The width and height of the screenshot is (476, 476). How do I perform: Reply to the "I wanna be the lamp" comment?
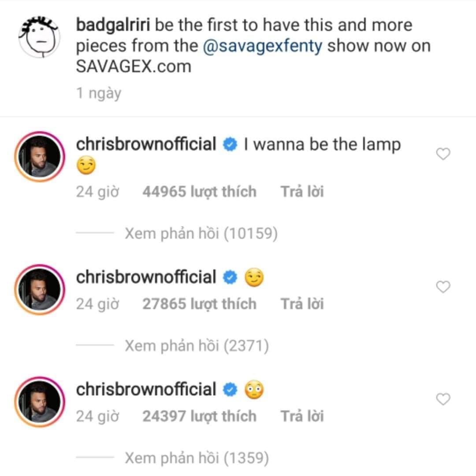pyautogui.click(x=302, y=192)
